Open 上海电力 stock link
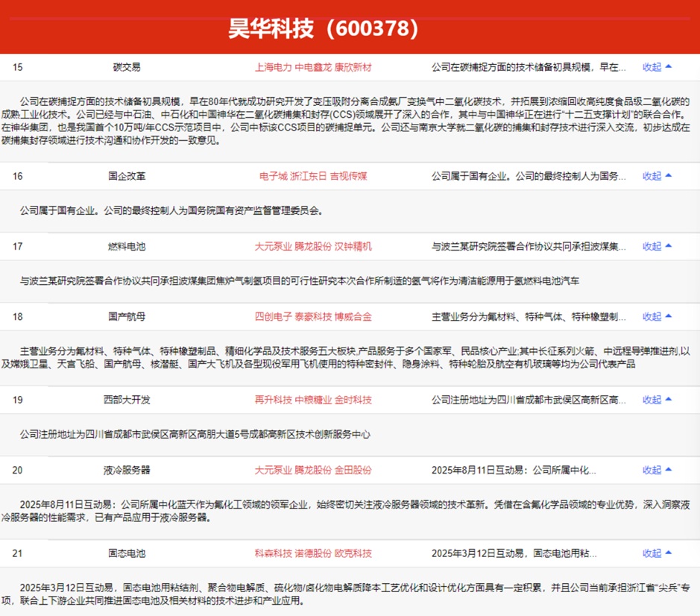Screen dimensions: 700x616 pos(273,67)
